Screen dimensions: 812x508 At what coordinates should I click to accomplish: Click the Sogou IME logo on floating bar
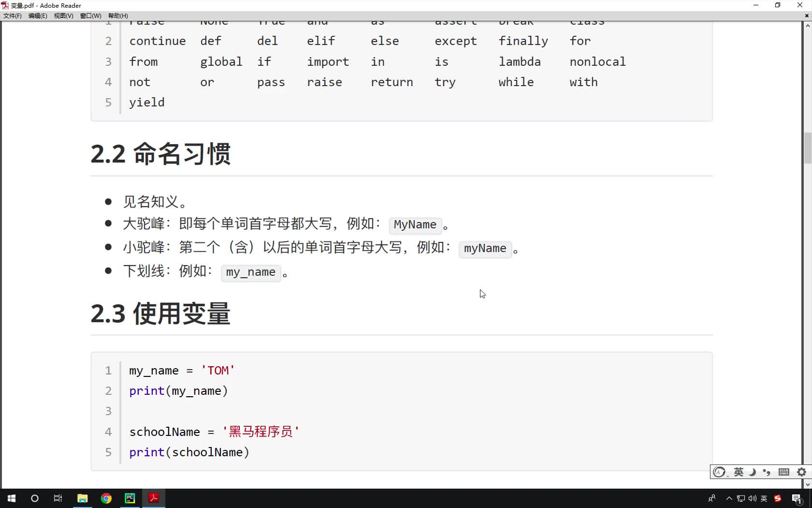pyautogui.click(x=719, y=472)
